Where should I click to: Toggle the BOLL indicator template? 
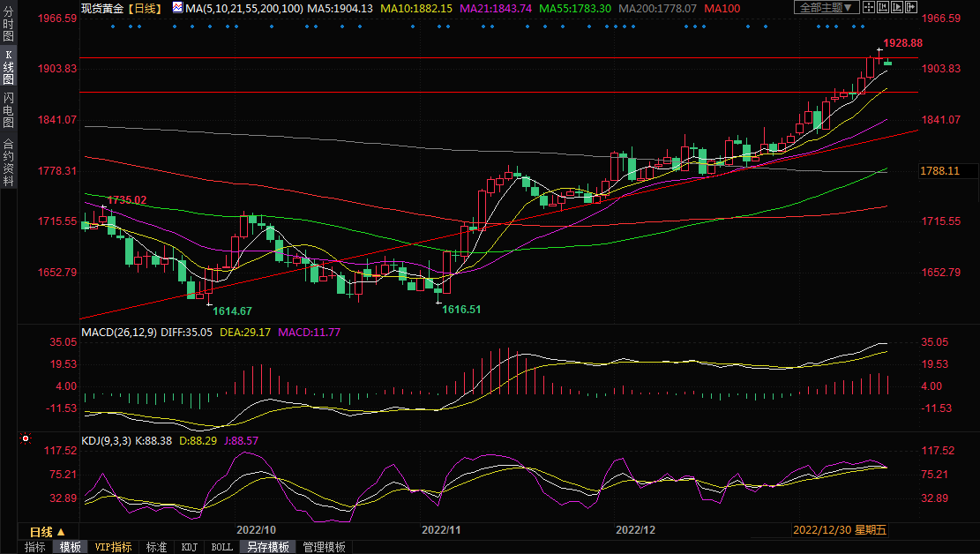[222, 547]
